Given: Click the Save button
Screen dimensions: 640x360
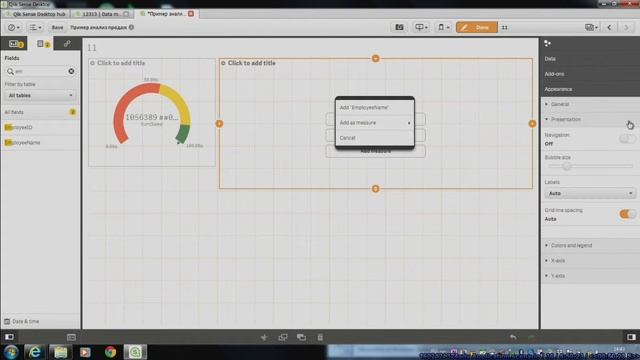Looking at the screenshot, I should pos(57,27).
